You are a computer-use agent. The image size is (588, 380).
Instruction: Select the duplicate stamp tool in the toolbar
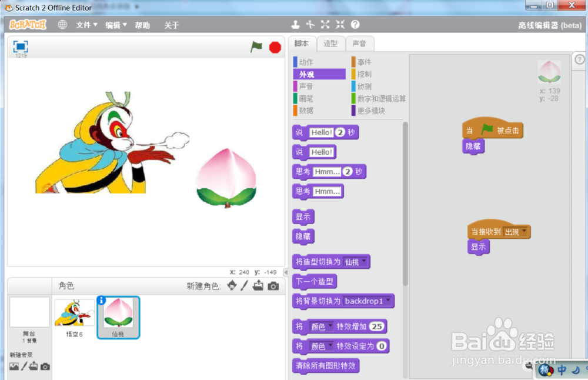pos(295,24)
